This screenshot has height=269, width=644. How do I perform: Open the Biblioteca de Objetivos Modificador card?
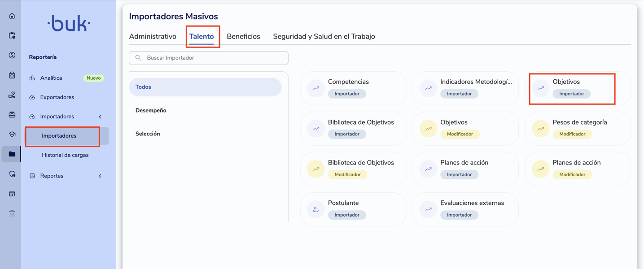(353, 169)
